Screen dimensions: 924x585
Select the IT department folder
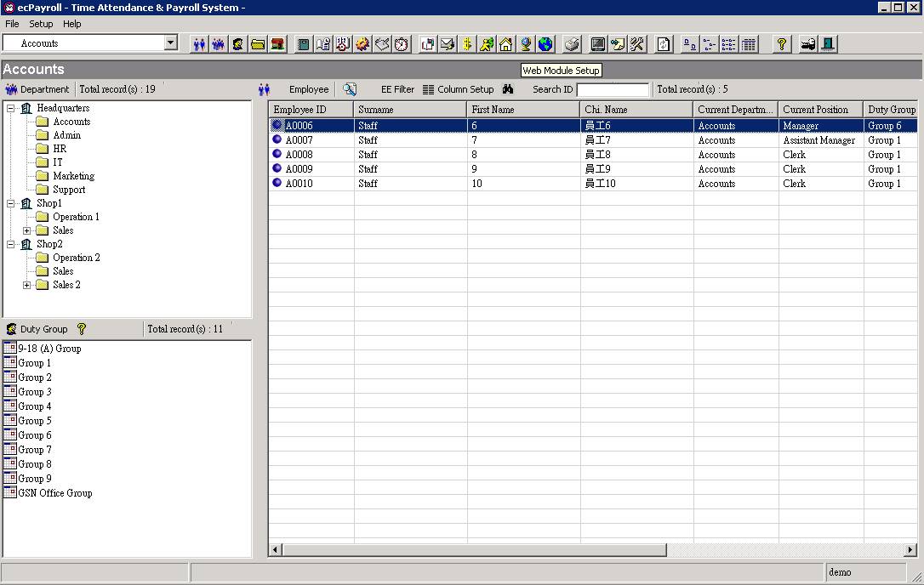[x=57, y=162]
